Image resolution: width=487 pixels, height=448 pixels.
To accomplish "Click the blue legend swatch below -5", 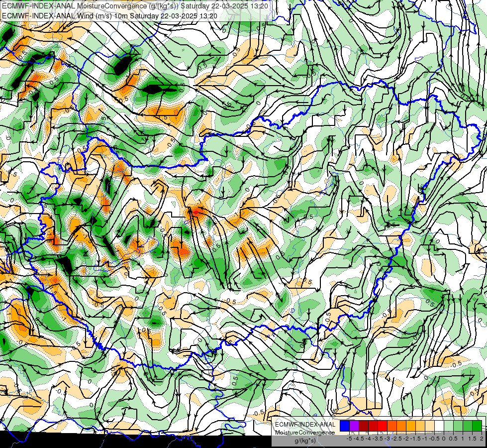I will tap(345, 426).
